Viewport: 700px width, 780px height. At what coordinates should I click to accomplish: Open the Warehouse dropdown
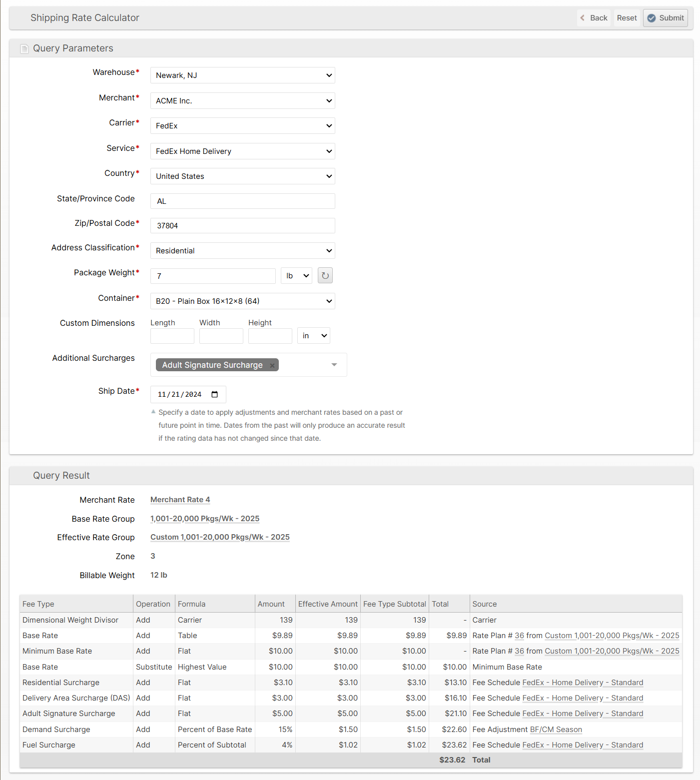pos(242,75)
